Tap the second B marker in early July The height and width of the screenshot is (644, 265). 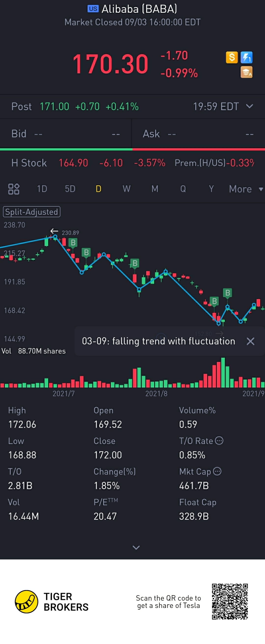click(x=86, y=253)
